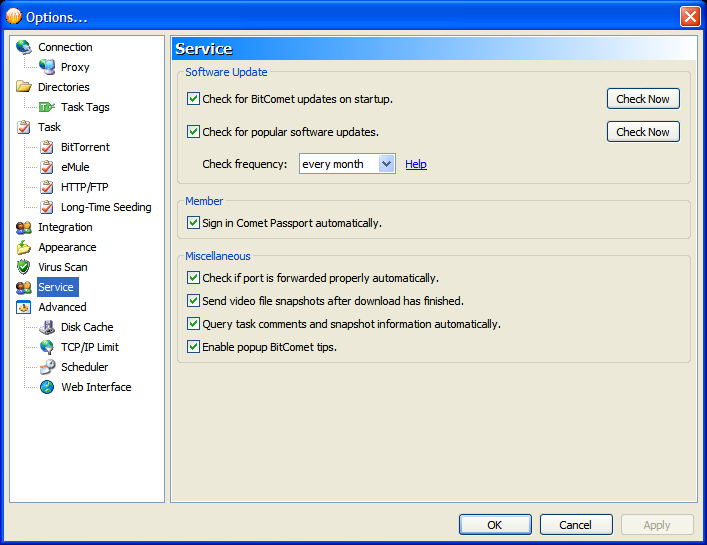Open the Connection settings page

tap(65, 47)
